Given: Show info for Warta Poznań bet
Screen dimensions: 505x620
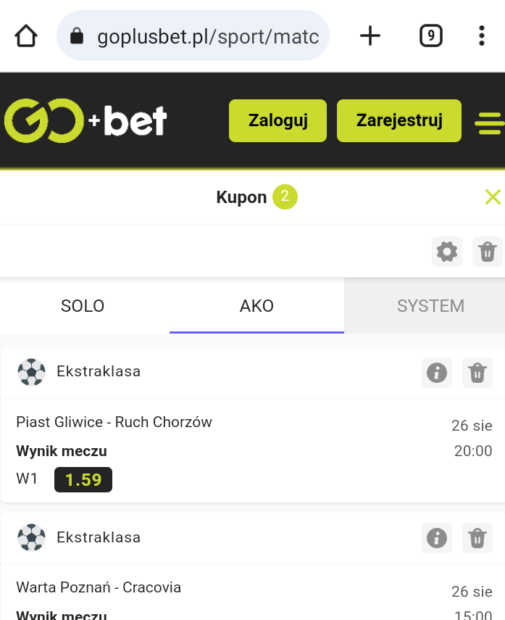Looking at the screenshot, I should pos(437,538).
